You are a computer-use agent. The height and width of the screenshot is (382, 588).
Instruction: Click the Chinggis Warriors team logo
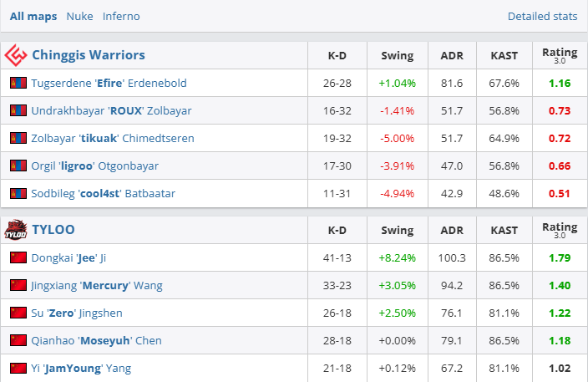click(x=16, y=56)
